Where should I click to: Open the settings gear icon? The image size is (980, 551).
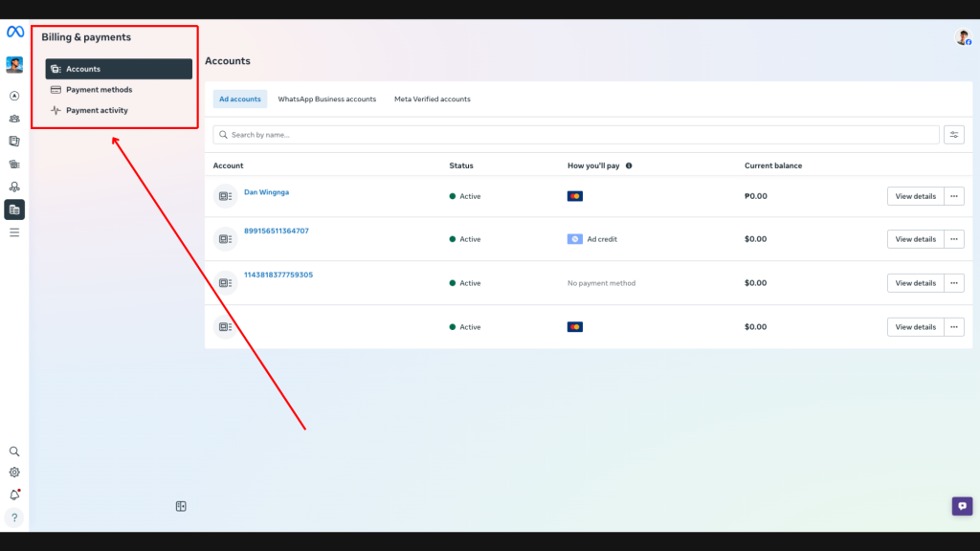14,473
